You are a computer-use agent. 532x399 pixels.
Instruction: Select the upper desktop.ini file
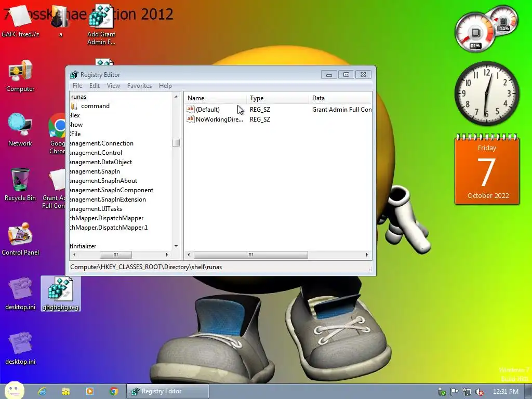(20, 294)
